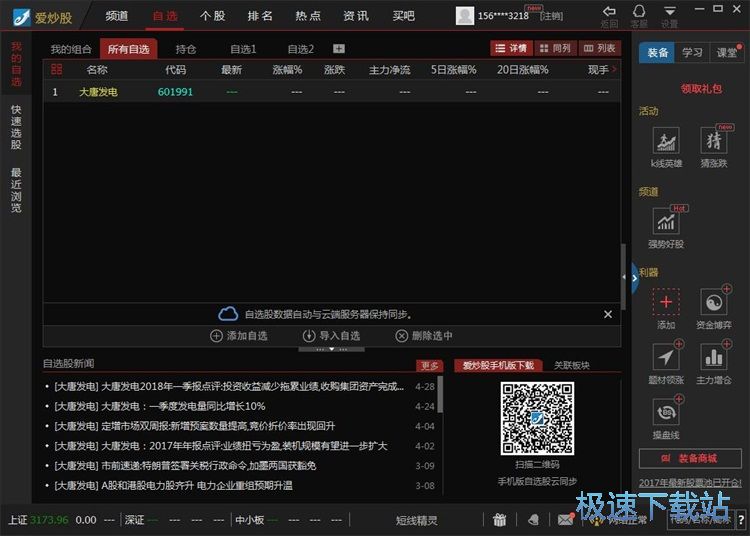Click 添加自选 button
750x536 pixels.
(x=239, y=336)
